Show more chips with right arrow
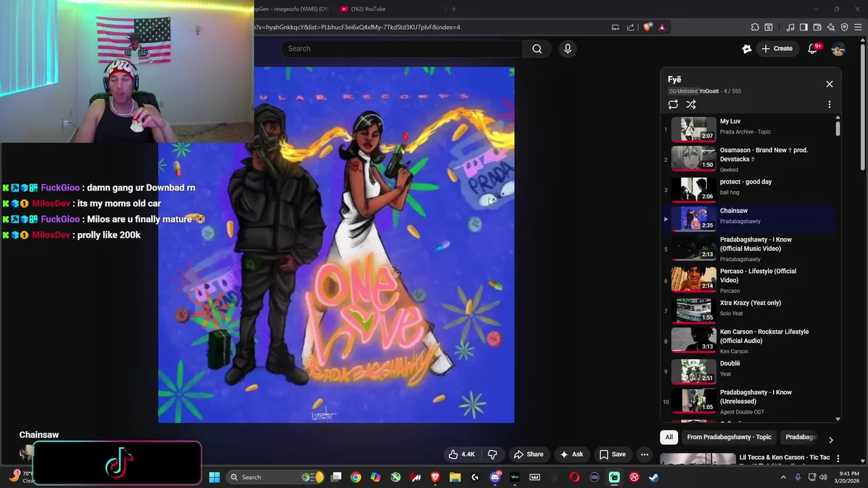 tap(831, 440)
